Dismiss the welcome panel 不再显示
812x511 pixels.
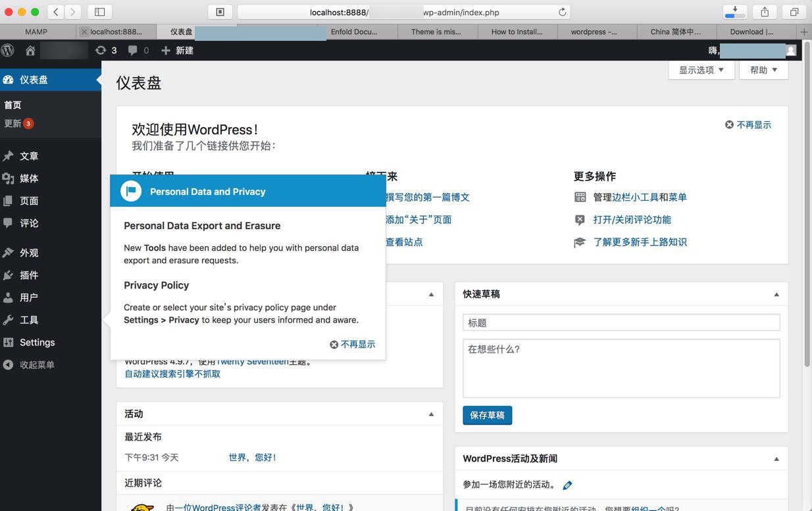click(748, 124)
